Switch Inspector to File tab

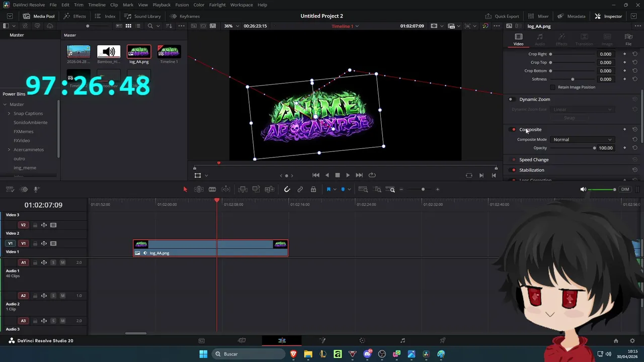click(x=628, y=39)
